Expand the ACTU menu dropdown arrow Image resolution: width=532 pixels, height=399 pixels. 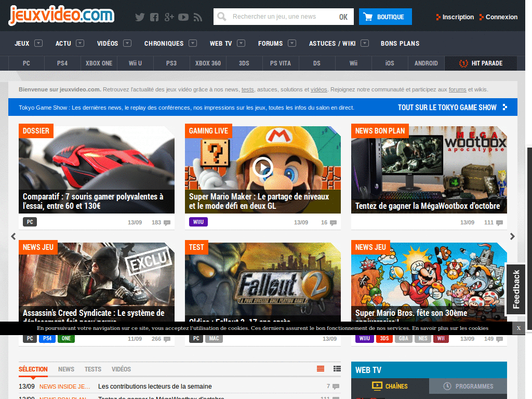click(79, 43)
